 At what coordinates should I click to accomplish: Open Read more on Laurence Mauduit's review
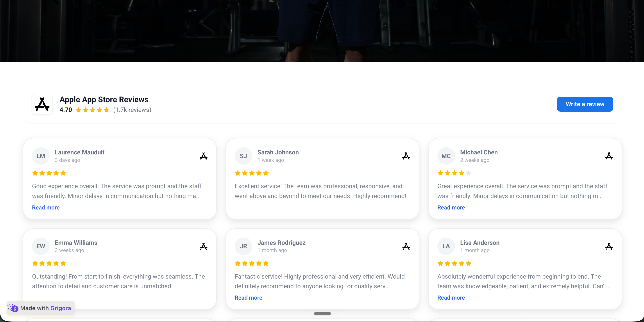pos(46,208)
